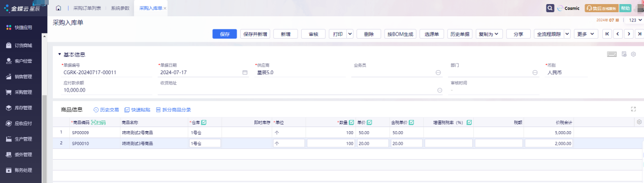This screenshot has width=644, height=183.
Task: Open the document settings icon beside keyboard icon
Action: [624, 54]
